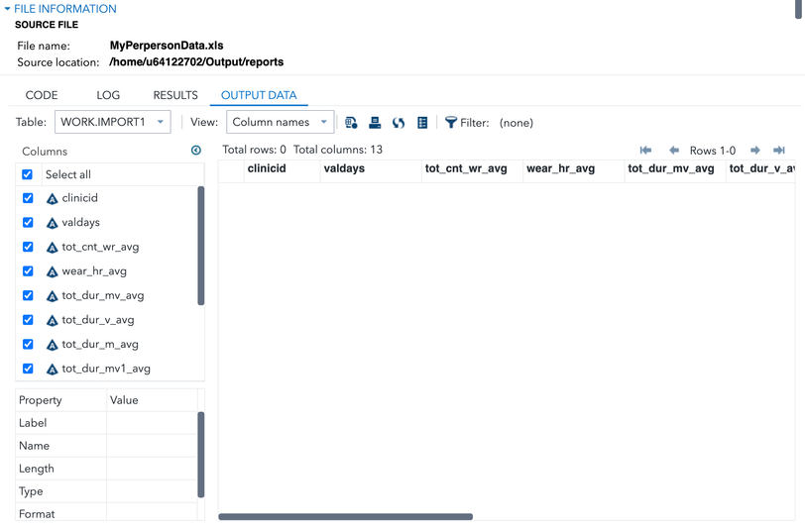Open the LOG tab

(x=108, y=95)
